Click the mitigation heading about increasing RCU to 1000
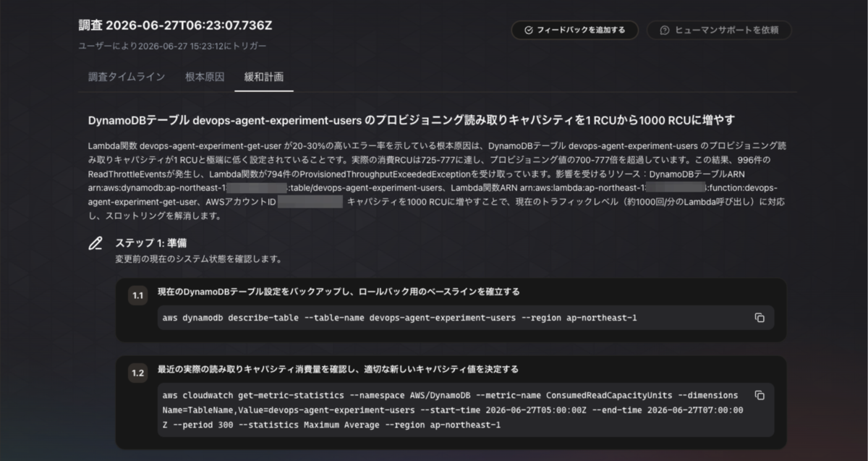This screenshot has height=461, width=868. tap(411, 119)
